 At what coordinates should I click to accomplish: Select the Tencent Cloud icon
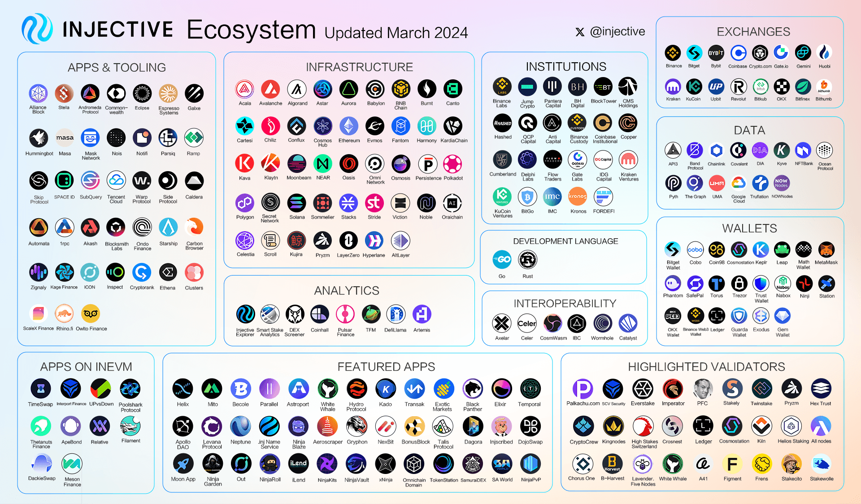click(x=116, y=181)
